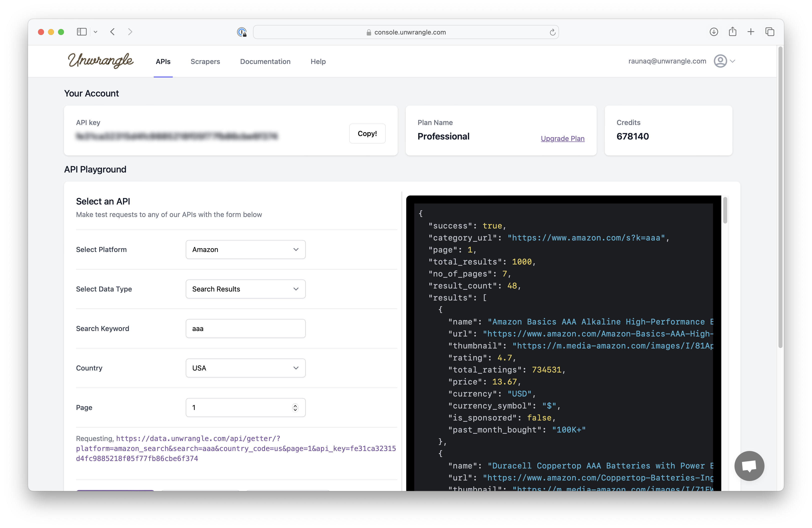Open the Country USA dropdown

(x=245, y=368)
